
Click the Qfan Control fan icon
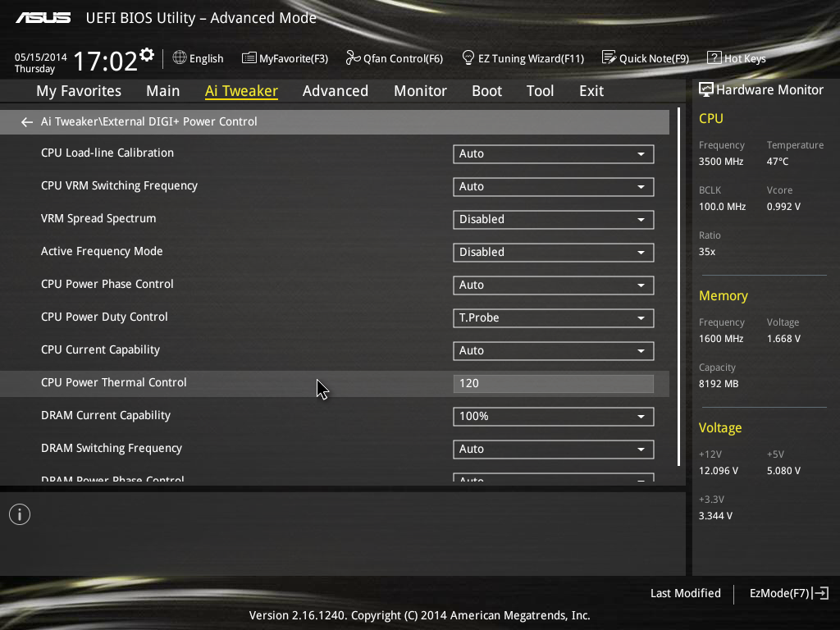[353, 57]
